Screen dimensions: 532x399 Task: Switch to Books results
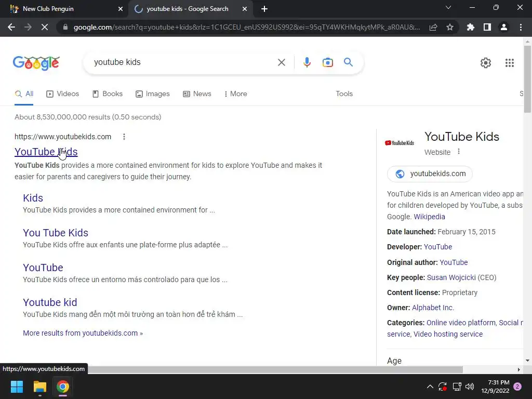(108, 94)
